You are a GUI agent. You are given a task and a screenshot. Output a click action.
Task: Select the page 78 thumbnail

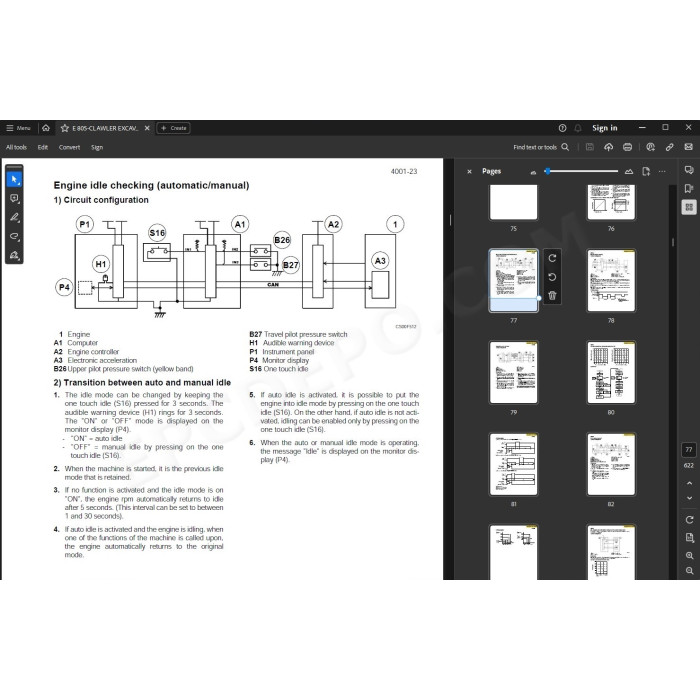click(611, 280)
